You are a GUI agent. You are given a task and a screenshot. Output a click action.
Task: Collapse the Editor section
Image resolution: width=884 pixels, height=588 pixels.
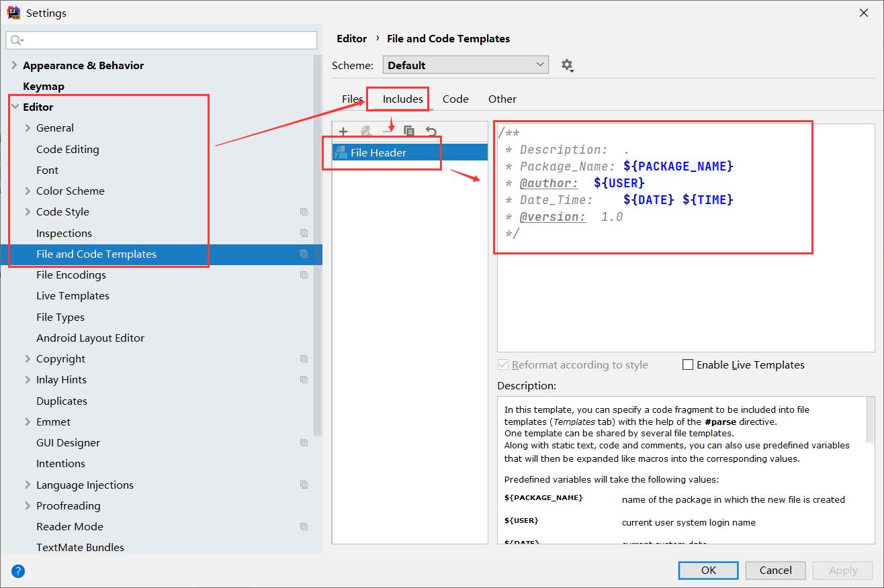(x=15, y=107)
